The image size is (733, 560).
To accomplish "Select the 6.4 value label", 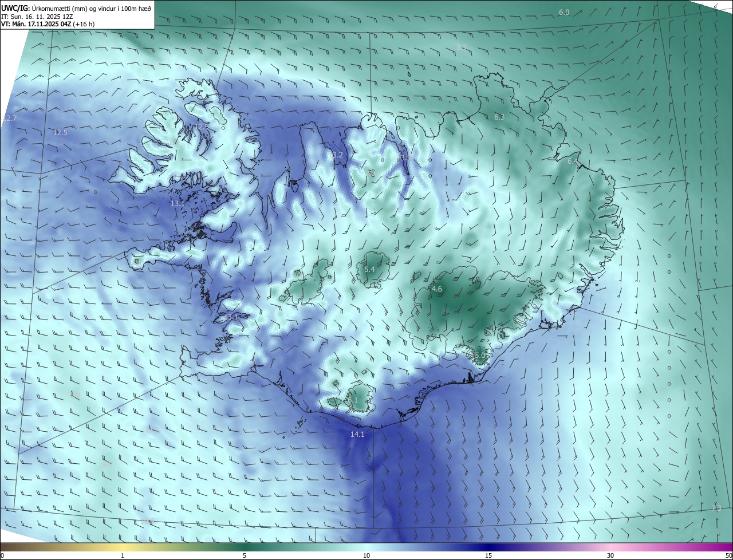I will pyautogui.click(x=573, y=161).
